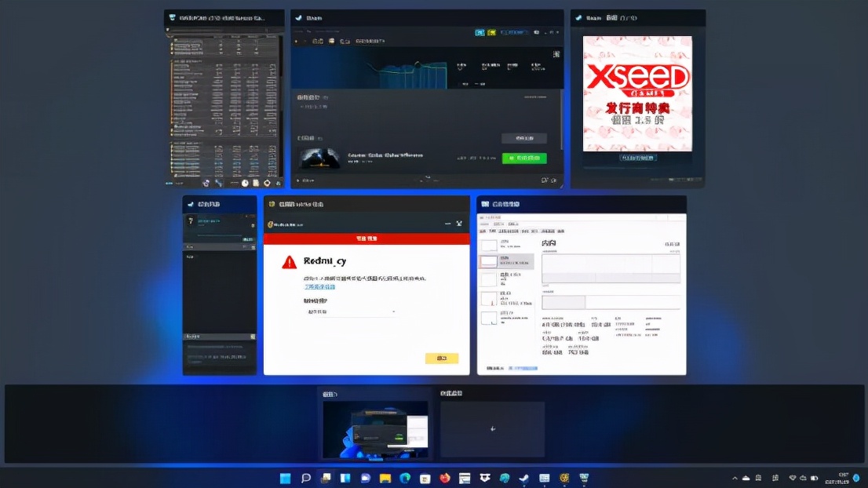Image resolution: width=868 pixels, height=488 pixels.
Task: Switch to the Steam friends list window
Action: (x=220, y=286)
